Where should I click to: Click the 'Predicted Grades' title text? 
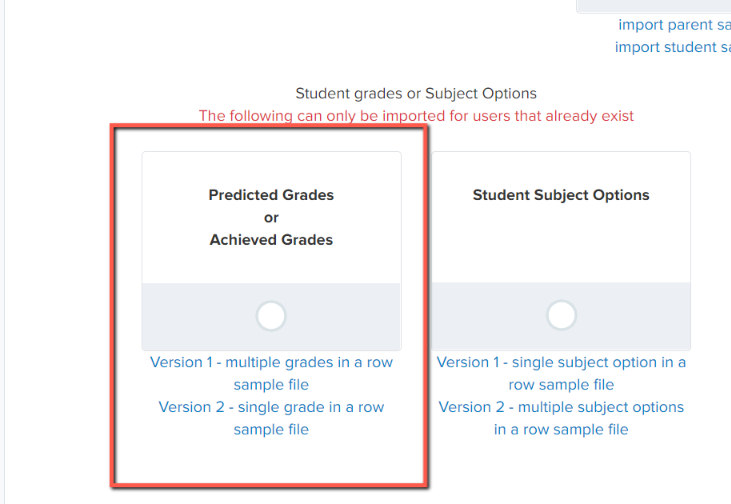[x=271, y=195]
